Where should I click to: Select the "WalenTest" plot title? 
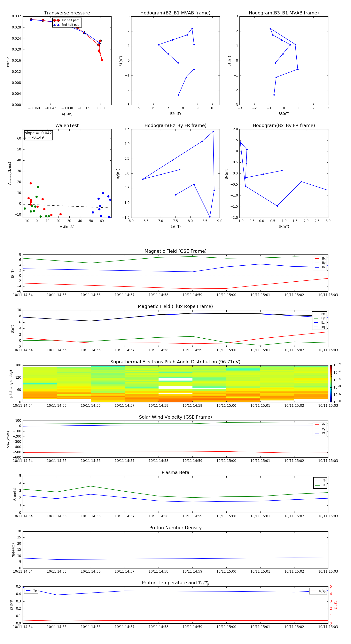[67, 125]
